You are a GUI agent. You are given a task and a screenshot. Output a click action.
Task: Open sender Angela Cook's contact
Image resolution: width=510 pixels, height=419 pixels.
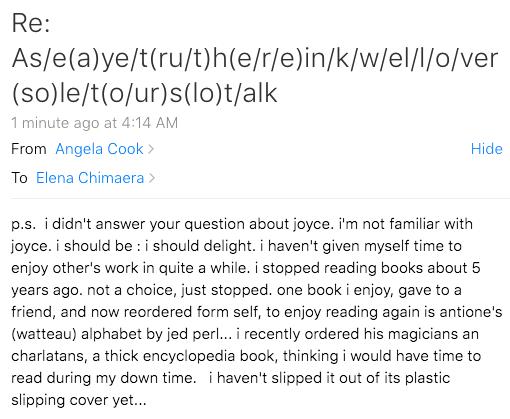(x=99, y=149)
